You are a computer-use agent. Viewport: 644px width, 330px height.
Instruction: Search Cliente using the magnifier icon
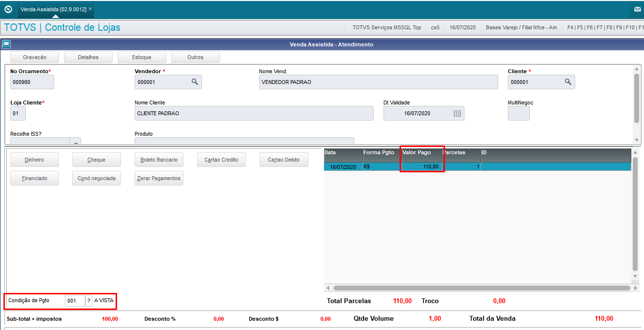568,82
